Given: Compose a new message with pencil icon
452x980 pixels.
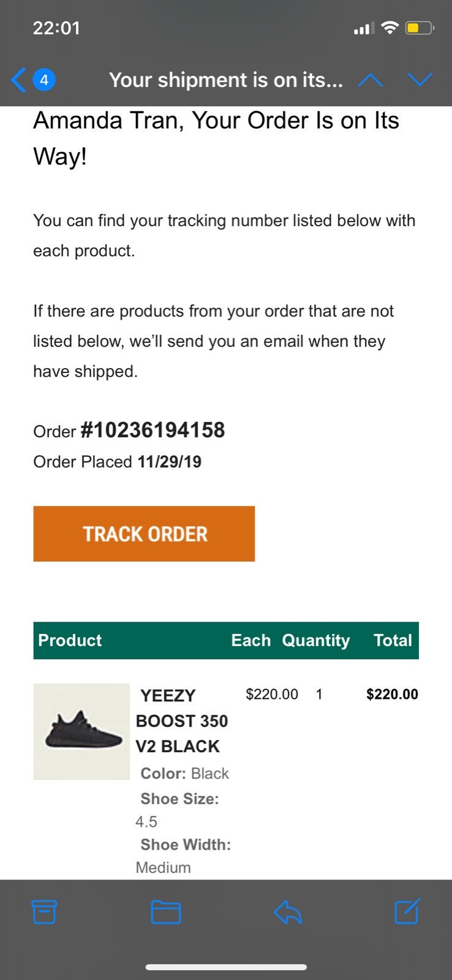Looking at the screenshot, I should pyautogui.click(x=407, y=911).
